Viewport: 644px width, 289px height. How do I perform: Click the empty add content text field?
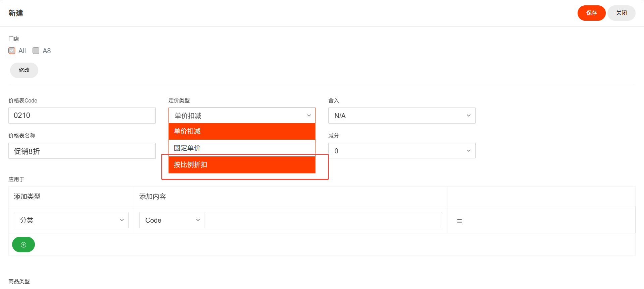pyautogui.click(x=323, y=220)
